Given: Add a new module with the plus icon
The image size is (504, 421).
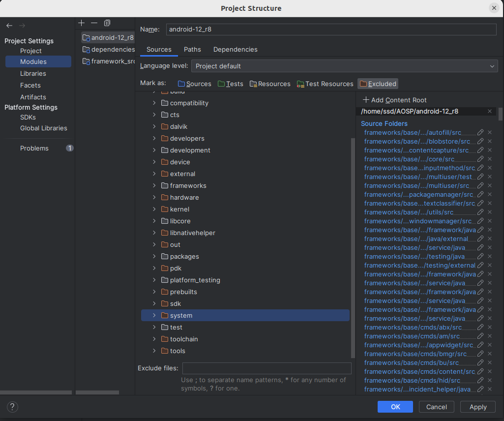Looking at the screenshot, I should pos(81,23).
